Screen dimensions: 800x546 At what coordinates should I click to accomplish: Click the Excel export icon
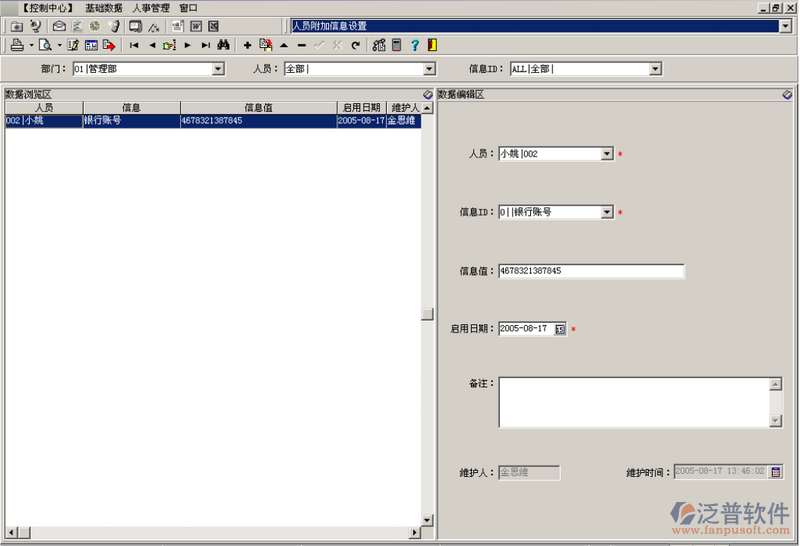click(x=213, y=26)
